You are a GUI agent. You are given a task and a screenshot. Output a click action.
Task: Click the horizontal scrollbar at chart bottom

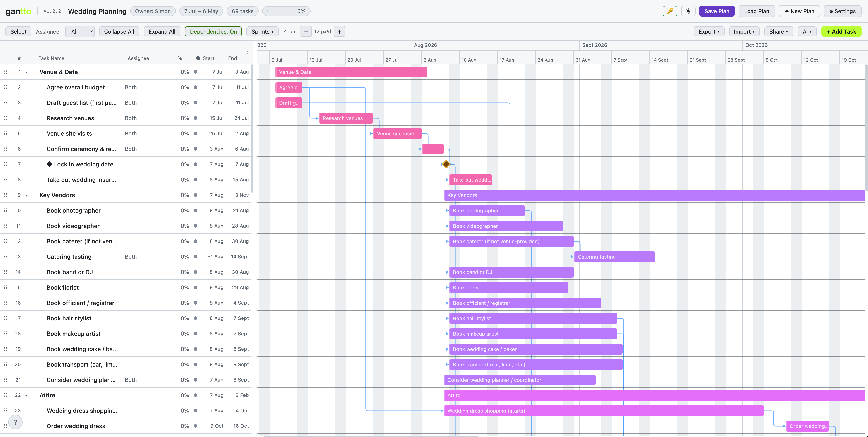tap(371, 436)
